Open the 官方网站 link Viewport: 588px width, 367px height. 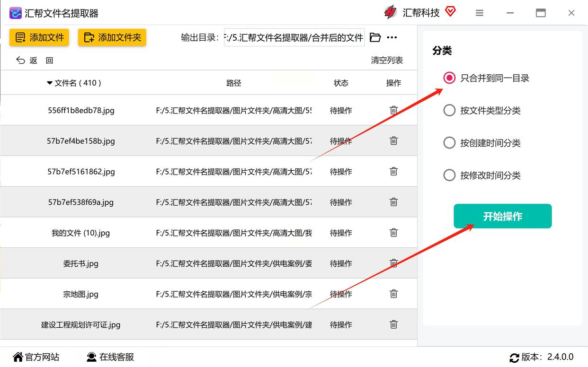point(36,357)
